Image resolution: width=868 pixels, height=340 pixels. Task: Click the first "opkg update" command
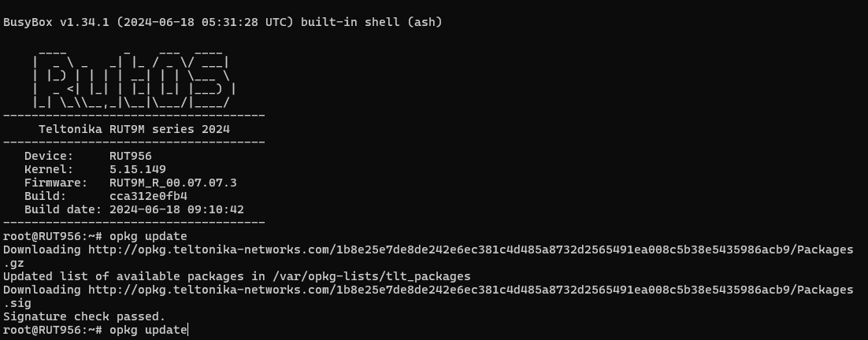[148, 236]
